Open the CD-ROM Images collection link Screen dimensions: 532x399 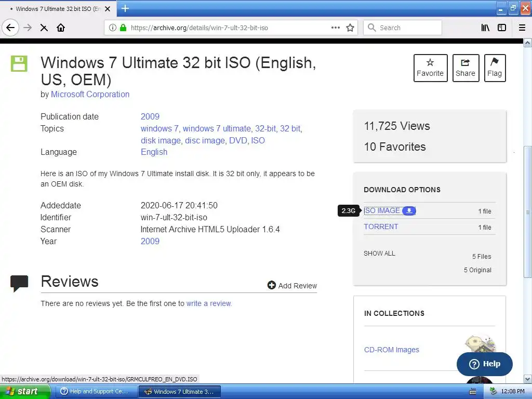coord(392,350)
